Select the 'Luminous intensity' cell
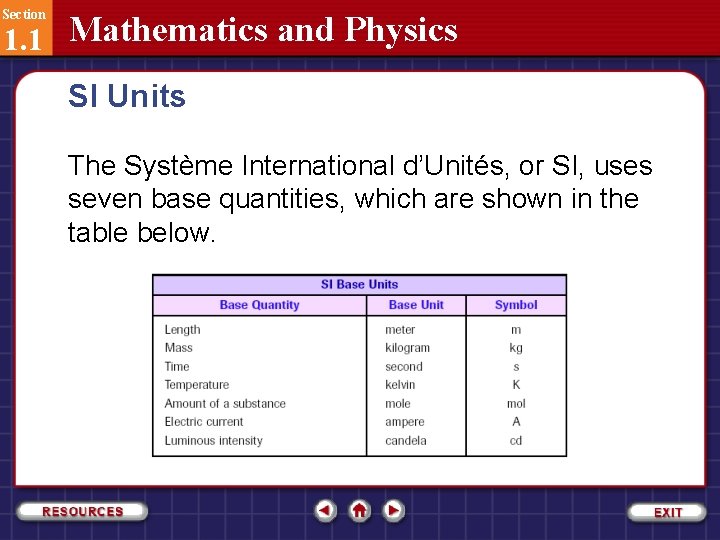This screenshot has width=720, height=540. [x=214, y=441]
